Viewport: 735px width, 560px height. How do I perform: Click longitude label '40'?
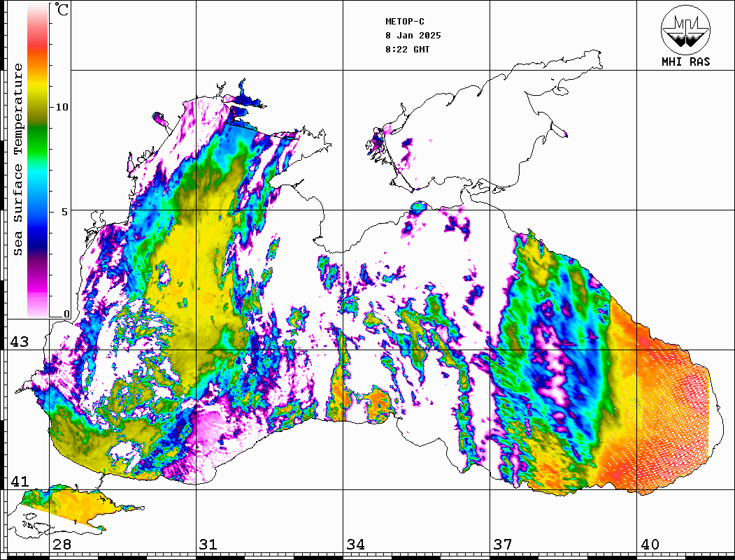(x=650, y=545)
